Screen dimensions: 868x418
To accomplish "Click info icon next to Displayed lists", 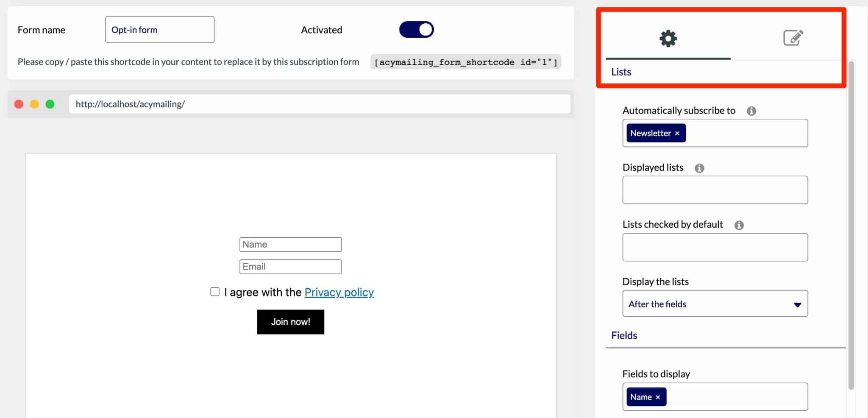I will tap(699, 168).
